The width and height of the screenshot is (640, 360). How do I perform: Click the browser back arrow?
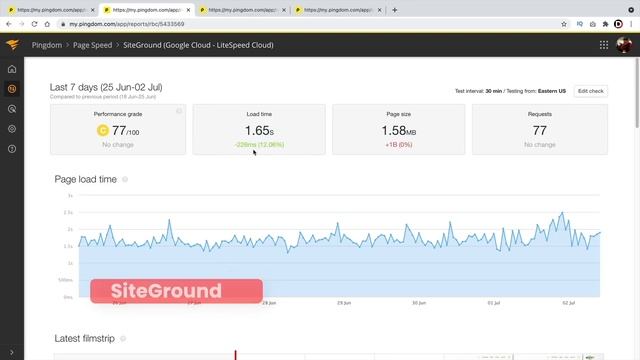(x=9, y=24)
